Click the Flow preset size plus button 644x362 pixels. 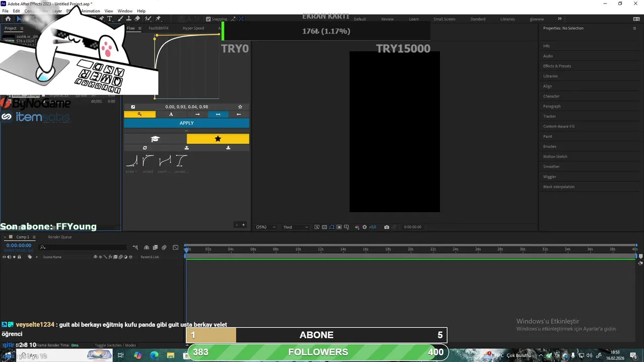(x=244, y=225)
